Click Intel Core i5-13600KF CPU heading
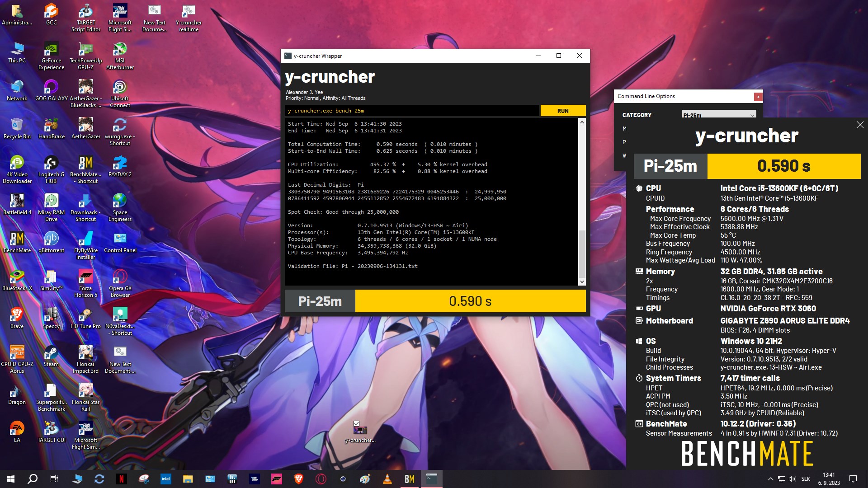 (x=779, y=188)
